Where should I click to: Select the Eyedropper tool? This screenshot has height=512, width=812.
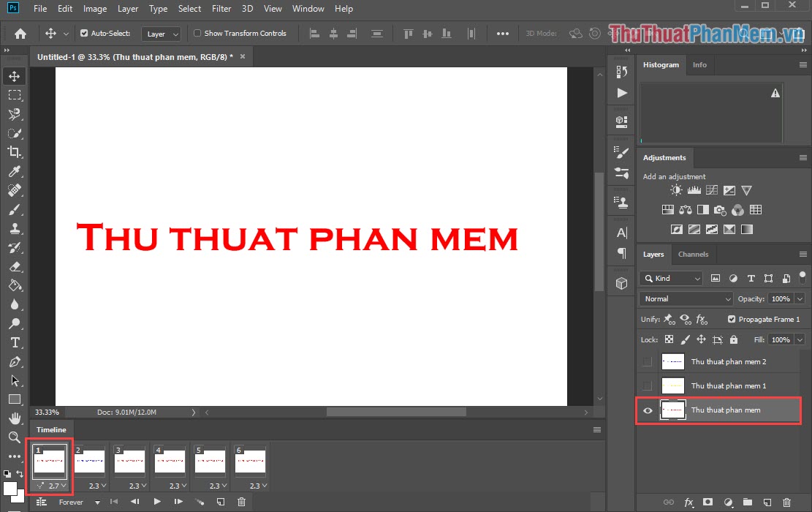pos(15,171)
